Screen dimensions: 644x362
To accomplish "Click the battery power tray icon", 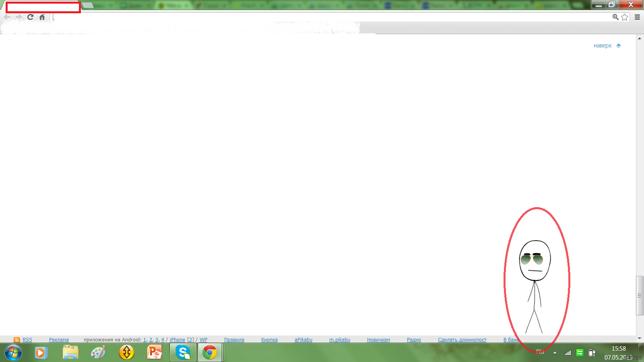I will (x=592, y=353).
